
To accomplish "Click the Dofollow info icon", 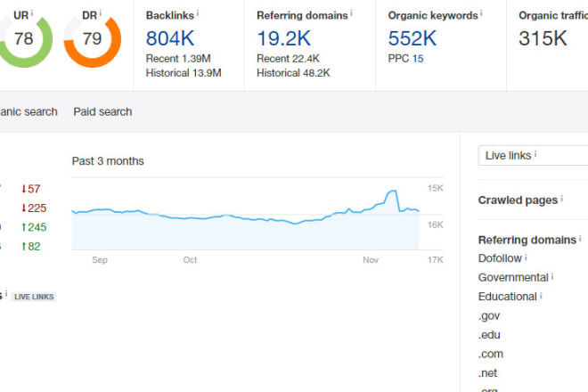I will [x=526, y=257].
